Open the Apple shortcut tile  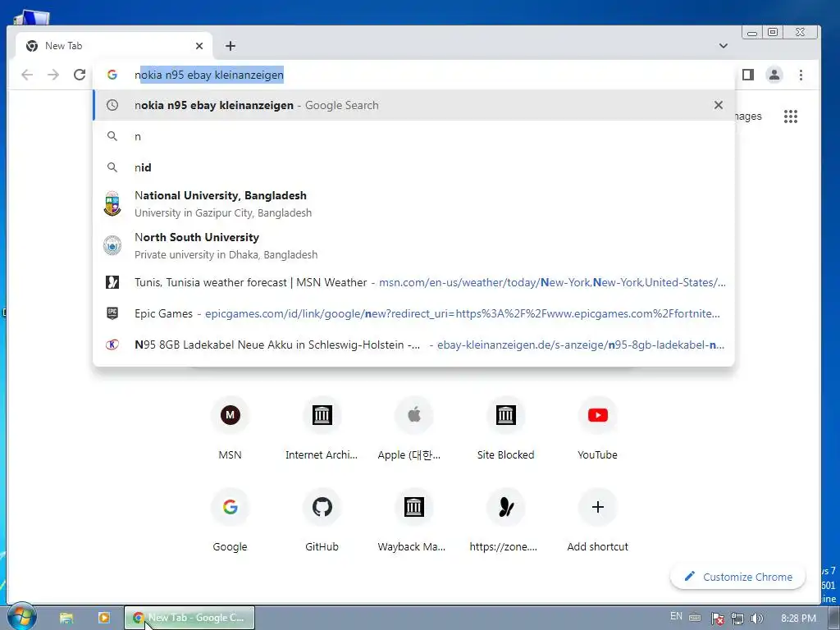(413, 428)
